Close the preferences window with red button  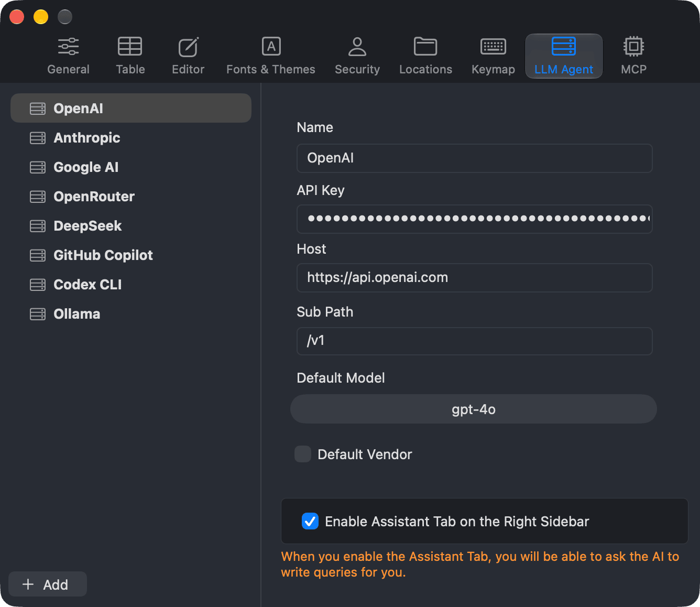(x=17, y=17)
